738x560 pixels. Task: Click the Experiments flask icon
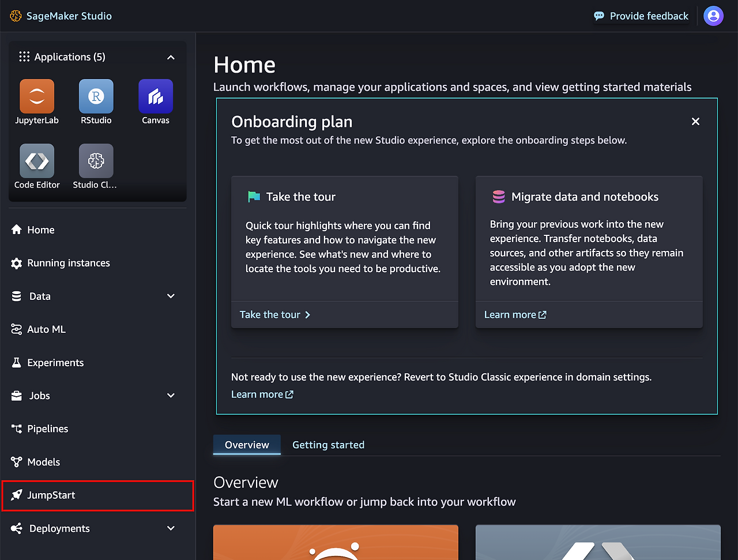tap(17, 363)
